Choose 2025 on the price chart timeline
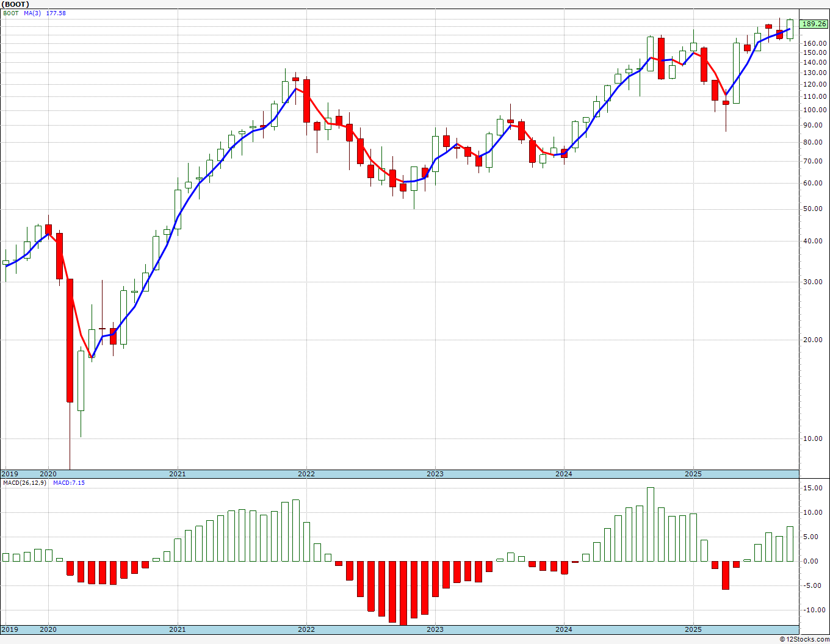Image resolution: width=830 pixels, height=644 pixels. point(693,474)
